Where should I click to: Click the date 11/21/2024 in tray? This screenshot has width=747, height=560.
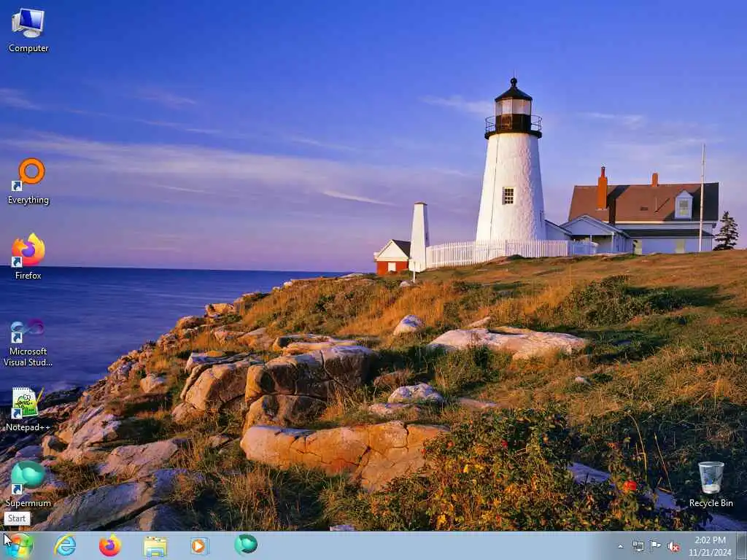coord(710,553)
